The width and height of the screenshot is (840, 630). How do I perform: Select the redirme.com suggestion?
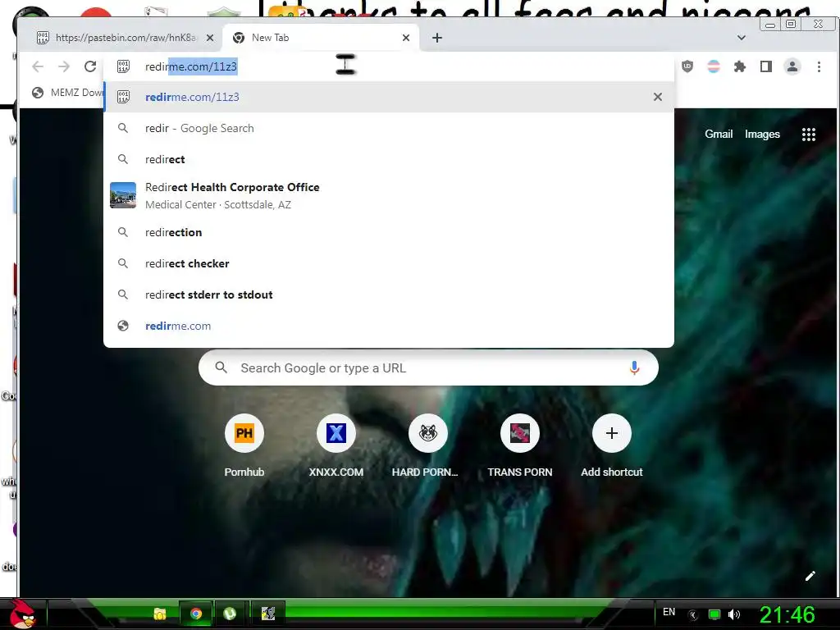389,326
